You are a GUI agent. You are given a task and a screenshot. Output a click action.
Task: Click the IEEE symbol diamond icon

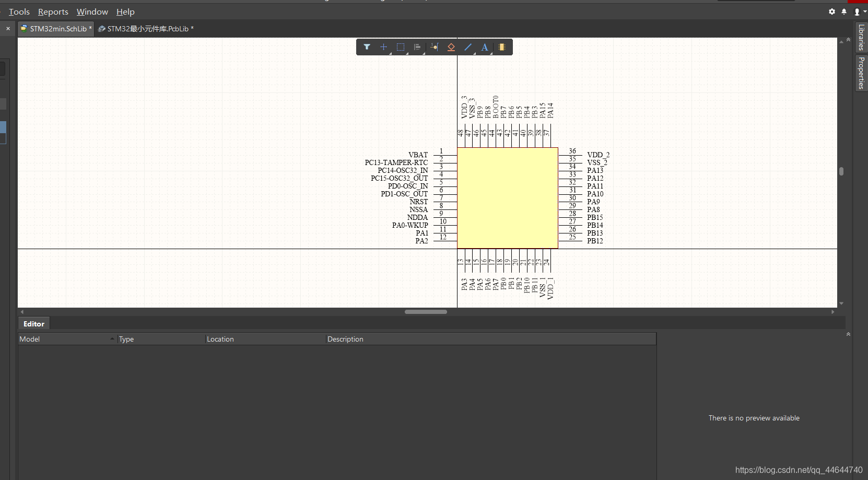coord(451,47)
